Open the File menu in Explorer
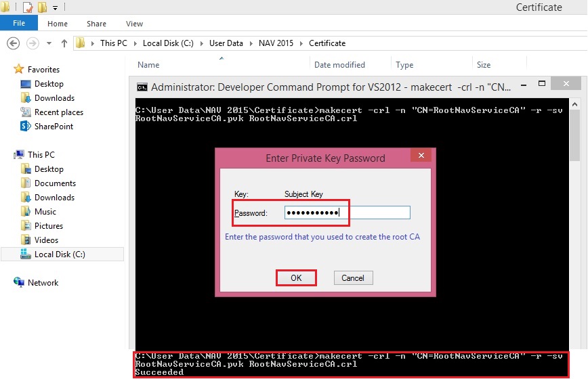 [x=19, y=24]
